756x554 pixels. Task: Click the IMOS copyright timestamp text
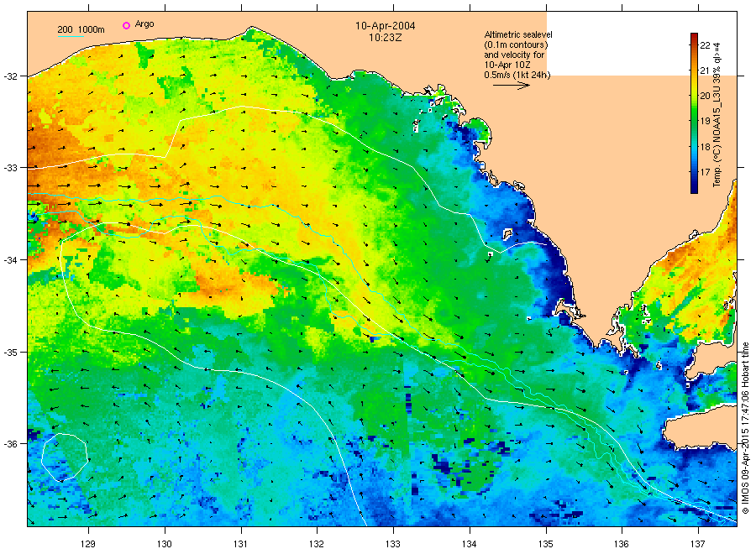[745, 428]
